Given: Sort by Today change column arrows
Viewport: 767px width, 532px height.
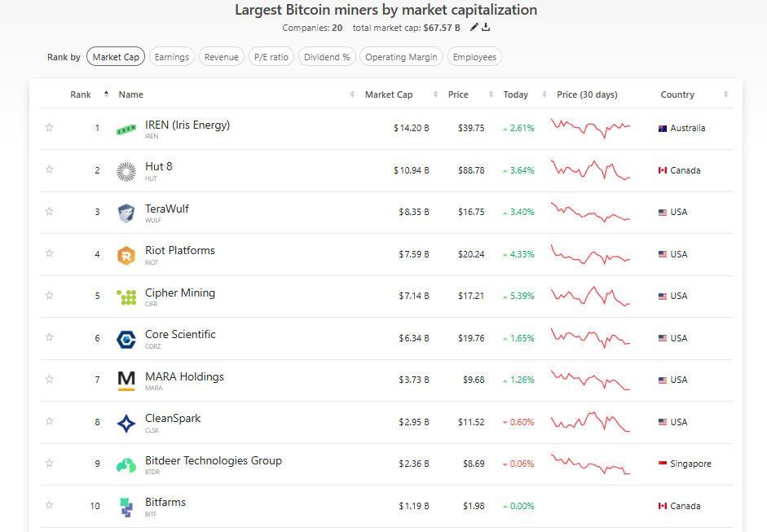Looking at the screenshot, I should coord(544,94).
